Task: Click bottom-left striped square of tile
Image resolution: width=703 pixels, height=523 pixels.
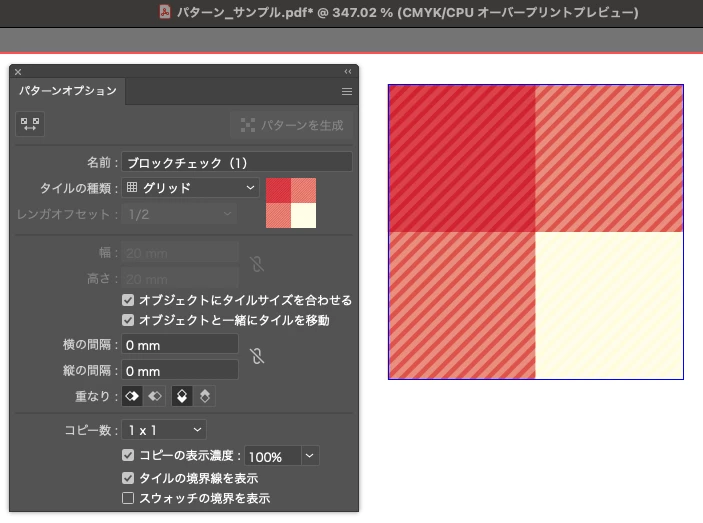Action: coord(462,305)
